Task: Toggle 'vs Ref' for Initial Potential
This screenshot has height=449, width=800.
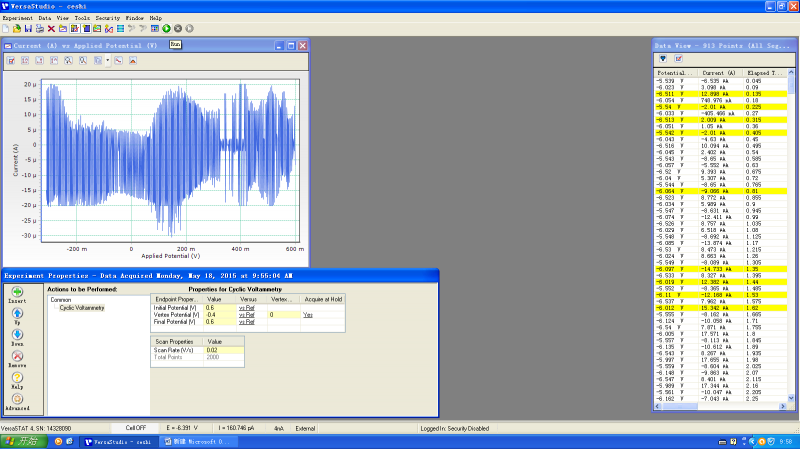Action: (246, 307)
